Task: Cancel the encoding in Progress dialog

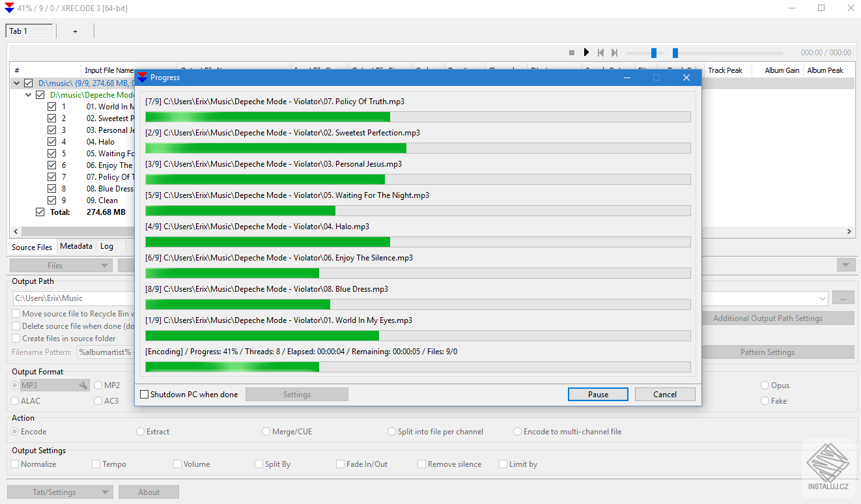Action: tap(665, 395)
